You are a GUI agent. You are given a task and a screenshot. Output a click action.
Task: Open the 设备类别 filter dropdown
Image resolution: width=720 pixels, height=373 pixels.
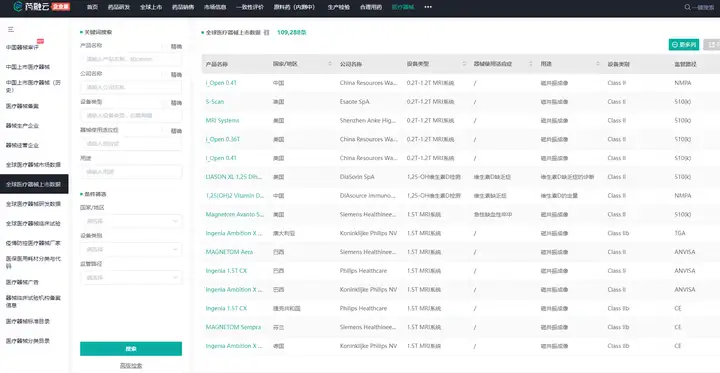[131, 249]
